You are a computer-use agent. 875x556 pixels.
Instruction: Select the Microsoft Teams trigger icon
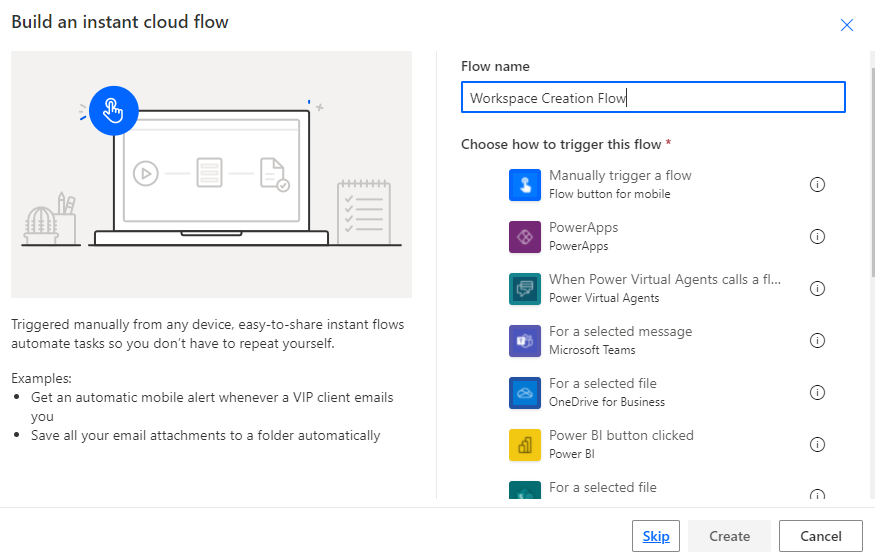click(x=525, y=341)
